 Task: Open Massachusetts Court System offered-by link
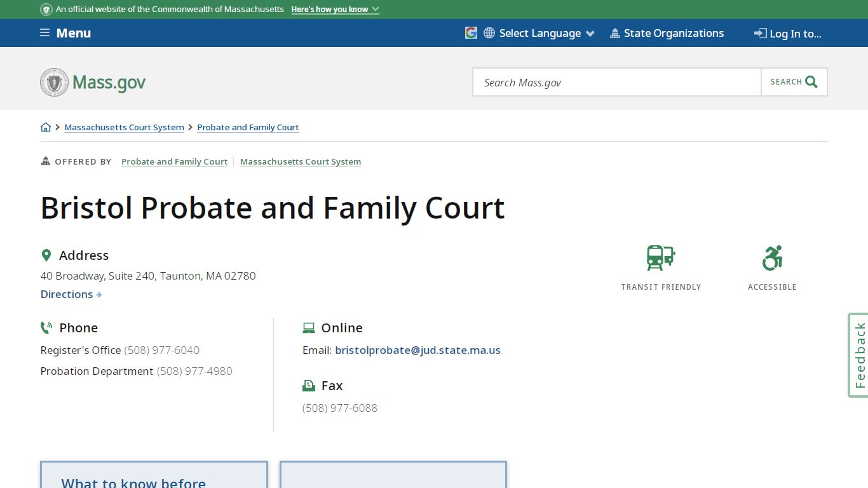(x=301, y=161)
